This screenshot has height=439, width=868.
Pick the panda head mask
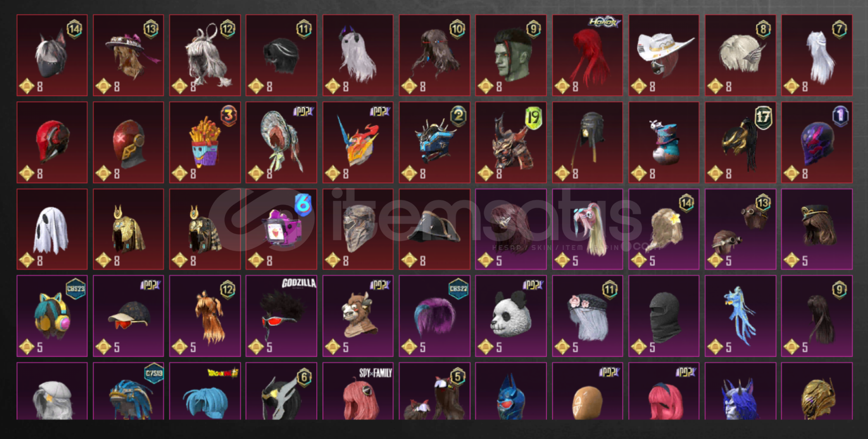tap(511, 316)
